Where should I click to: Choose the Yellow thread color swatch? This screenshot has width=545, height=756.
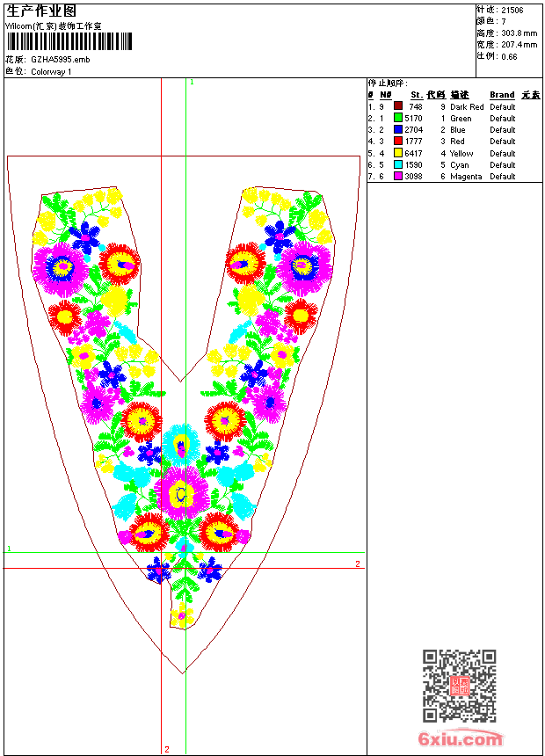click(398, 153)
